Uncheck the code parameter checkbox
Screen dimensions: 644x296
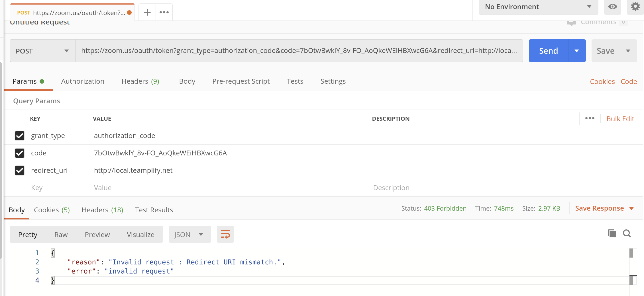tap(20, 153)
